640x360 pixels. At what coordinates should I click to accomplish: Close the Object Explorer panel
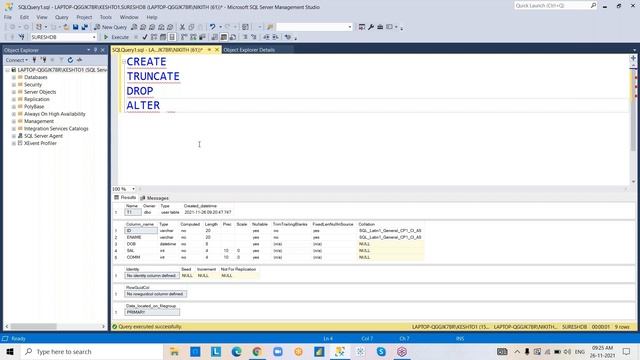(102, 50)
